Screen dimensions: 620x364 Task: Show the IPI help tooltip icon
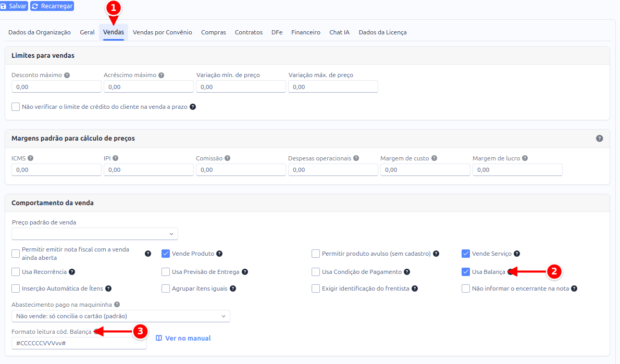pos(116,158)
